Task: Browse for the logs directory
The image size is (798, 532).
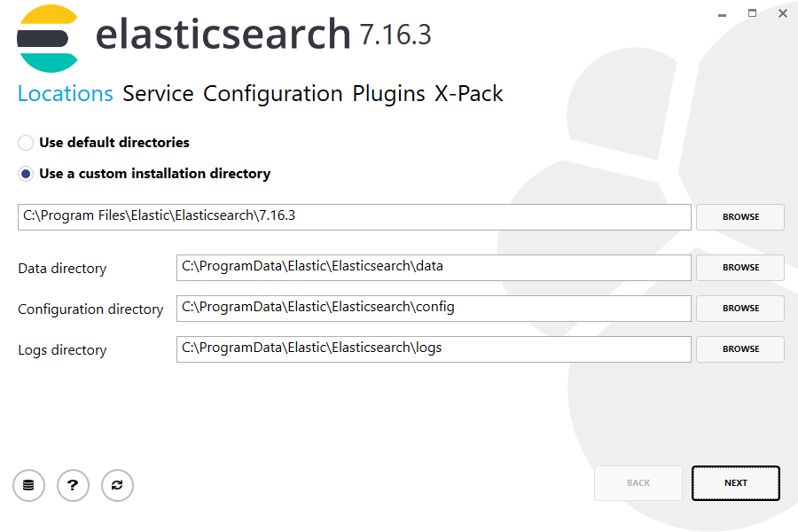Action: [x=739, y=348]
